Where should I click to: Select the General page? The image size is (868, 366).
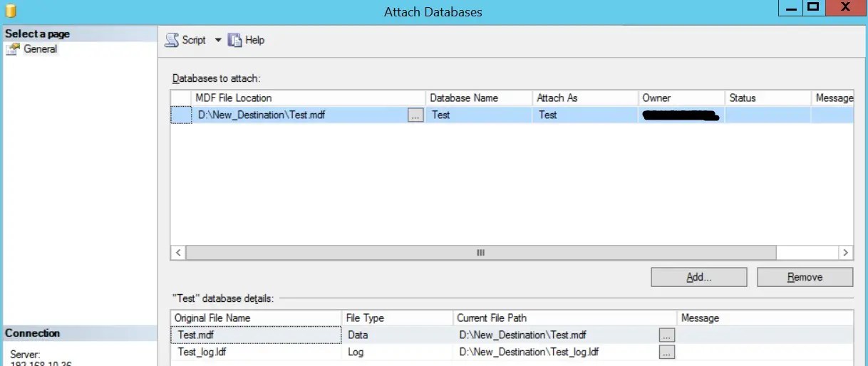pos(40,49)
